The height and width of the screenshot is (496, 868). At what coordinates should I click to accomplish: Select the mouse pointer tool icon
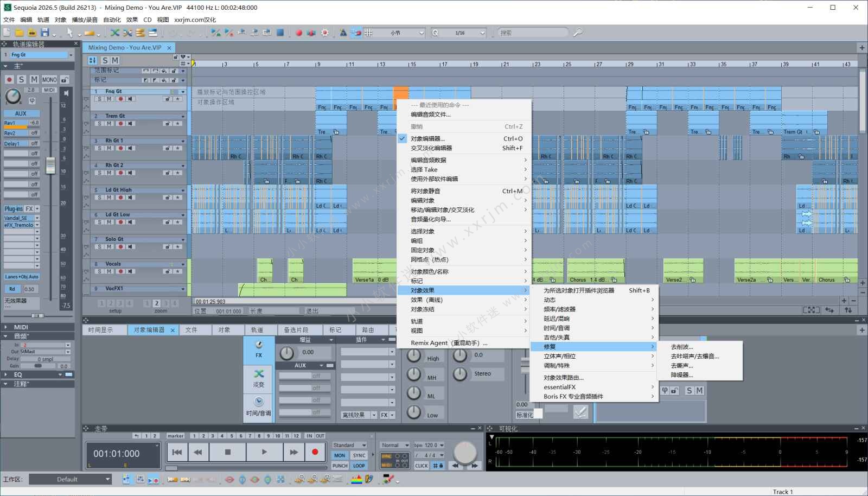[70, 33]
